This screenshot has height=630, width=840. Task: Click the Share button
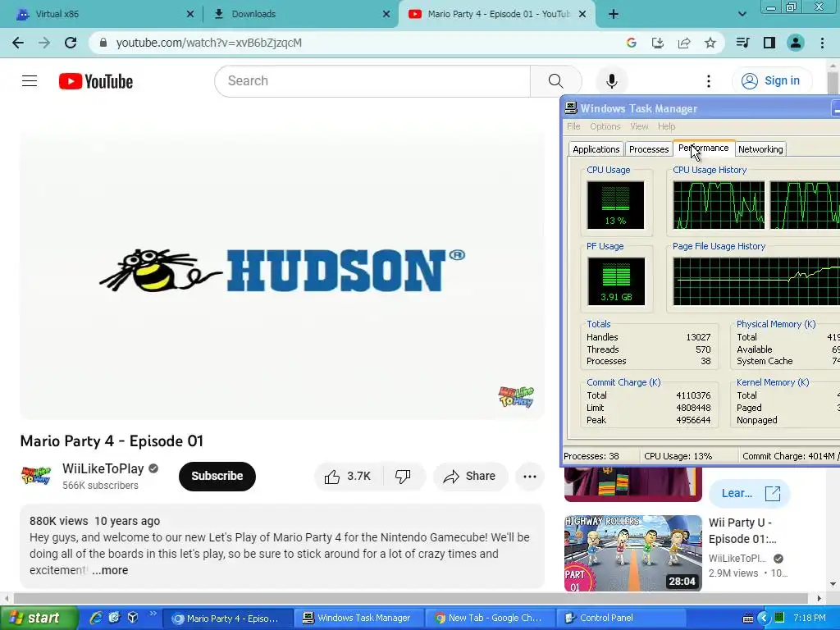[470, 476]
